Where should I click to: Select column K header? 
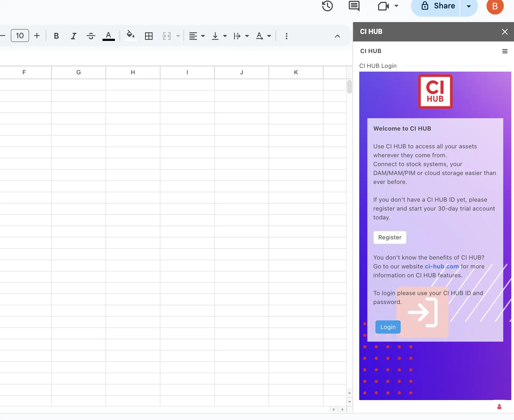(x=296, y=72)
